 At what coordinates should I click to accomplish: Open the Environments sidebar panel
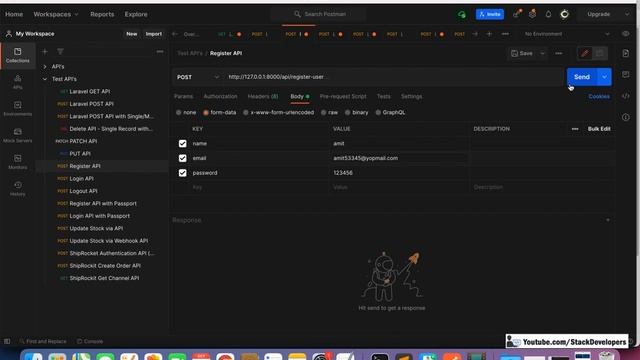[18, 109]
